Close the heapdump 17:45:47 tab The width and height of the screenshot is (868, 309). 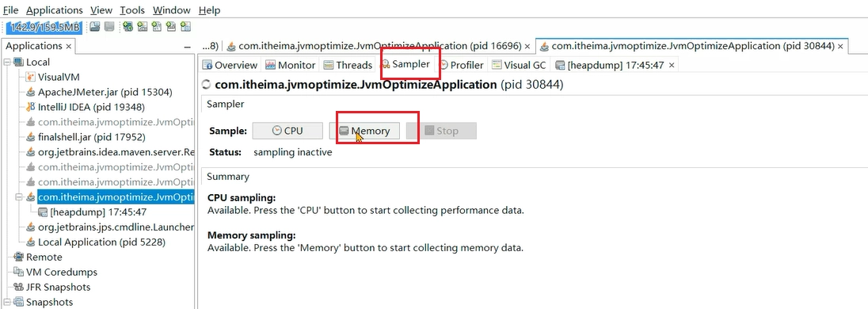click(x=672, y=65)
